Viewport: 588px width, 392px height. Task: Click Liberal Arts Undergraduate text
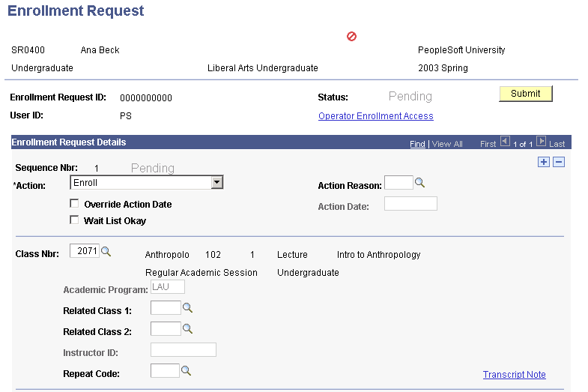[262, 68]
